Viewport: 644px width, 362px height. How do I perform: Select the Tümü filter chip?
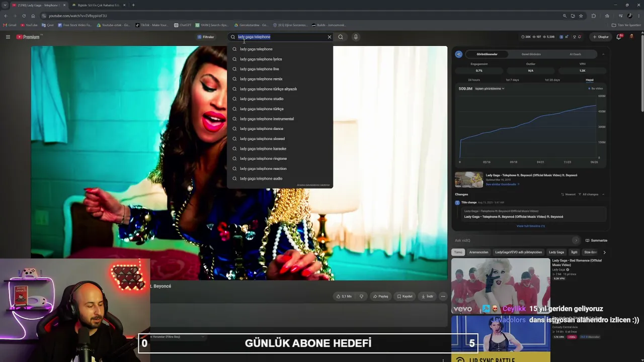coord(458,252)
